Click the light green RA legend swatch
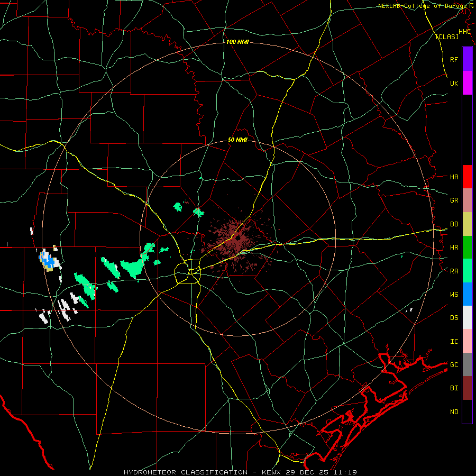Image resolution: width=476 pixels, height=476 pixels. pyautogui.click(x=467, y=271)
